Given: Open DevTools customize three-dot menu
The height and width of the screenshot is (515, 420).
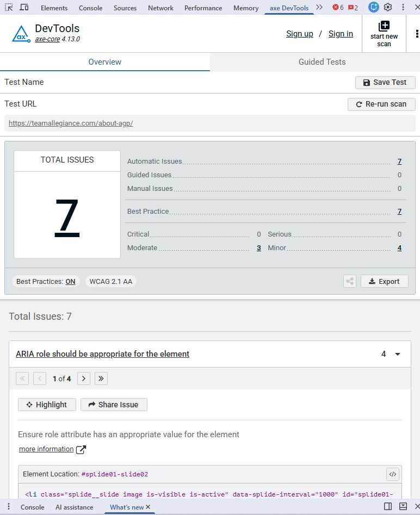Looking at the screenshot, I should 403,7.
